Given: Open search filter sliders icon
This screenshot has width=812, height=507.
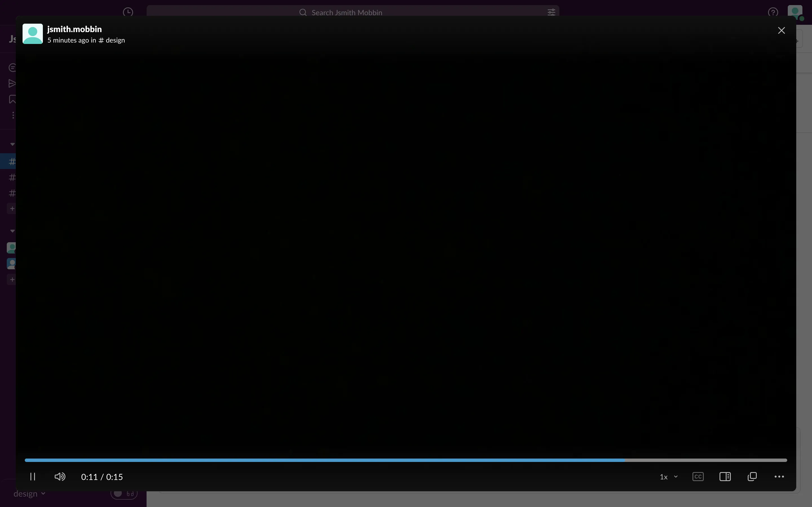Looking at the screenshot, I should click(551, 12).
